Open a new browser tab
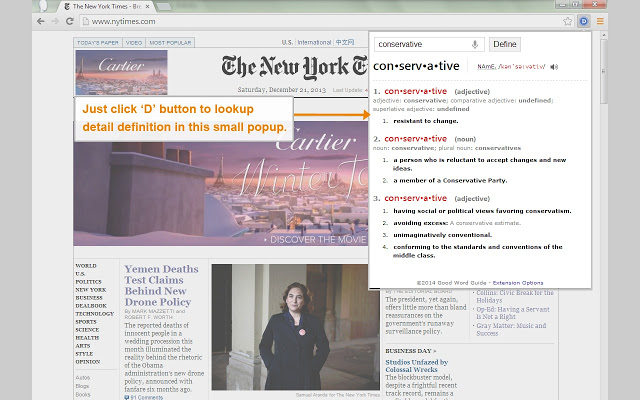Viewport: 640px width, 400px height. click(164, 7)
